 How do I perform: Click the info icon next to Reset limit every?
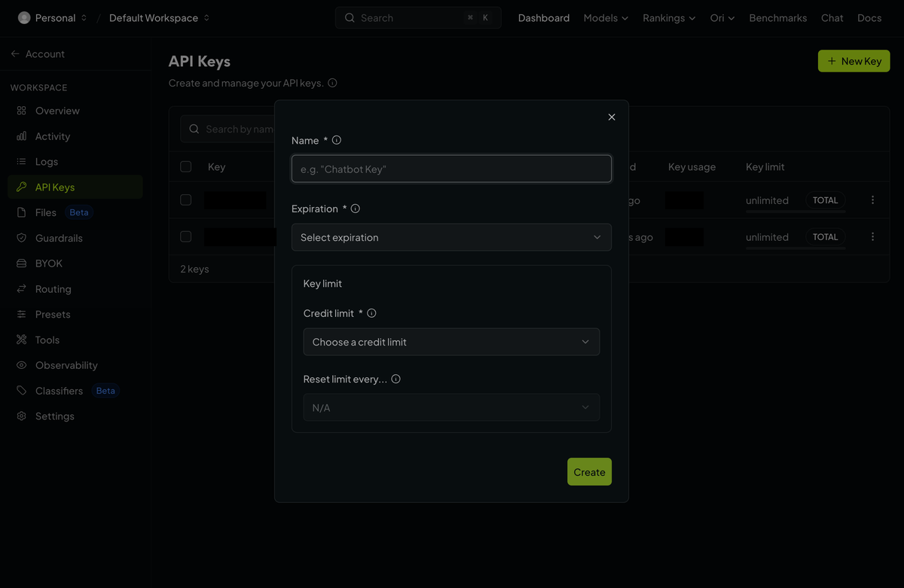395,379
